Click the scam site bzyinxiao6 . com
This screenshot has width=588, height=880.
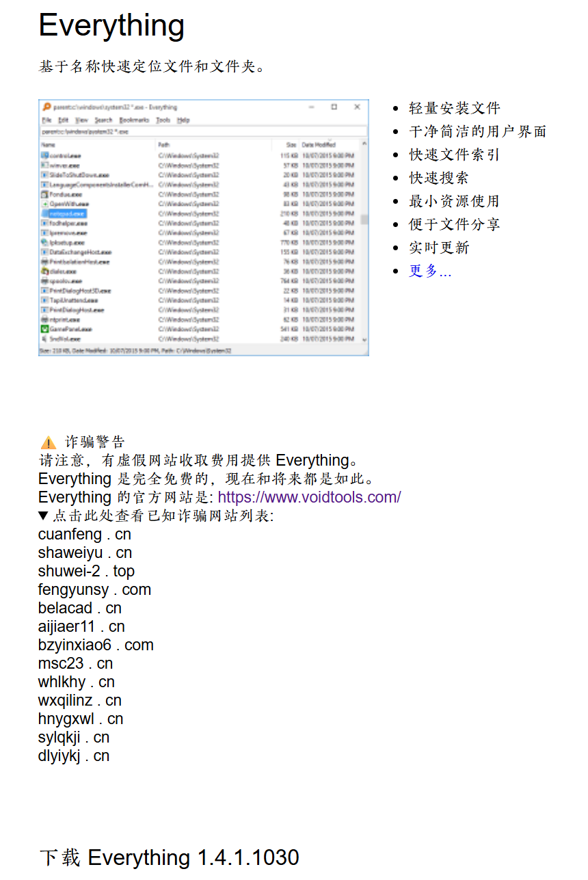coord(96,645)
